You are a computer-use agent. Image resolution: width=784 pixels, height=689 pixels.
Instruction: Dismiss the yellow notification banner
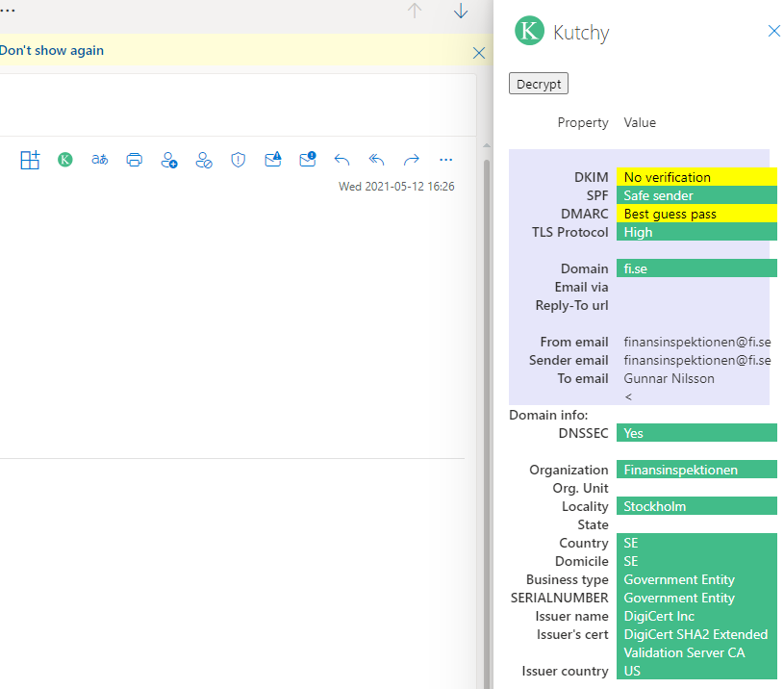click(x=479, y=53)
